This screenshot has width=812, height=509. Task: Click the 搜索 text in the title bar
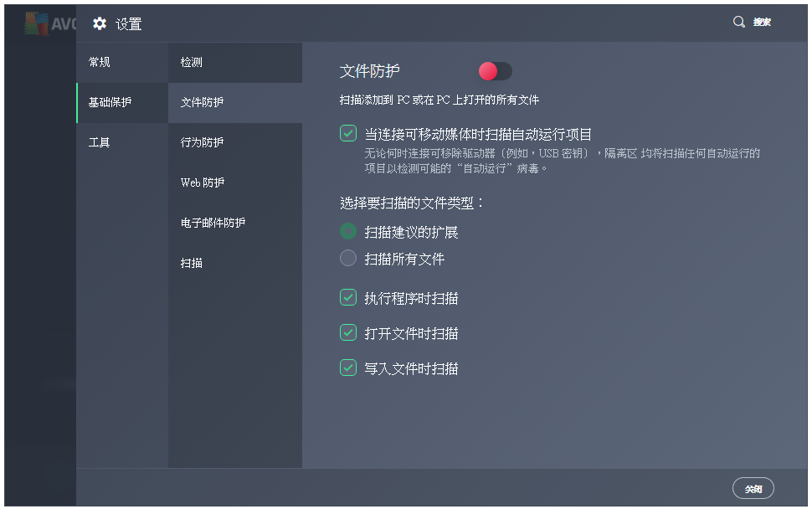760,22
